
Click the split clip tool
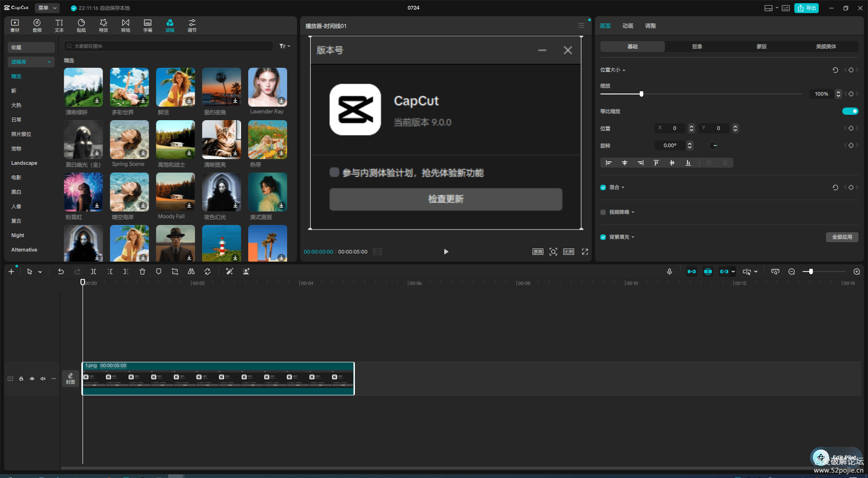(94, 272)
